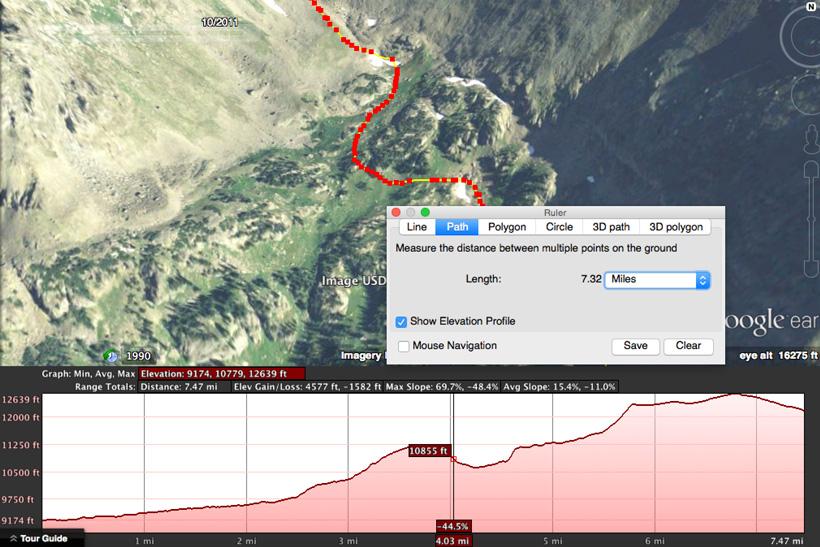Click the 10855 ft marker on elevation profile
820x547 pixels.
coord(431,451)
